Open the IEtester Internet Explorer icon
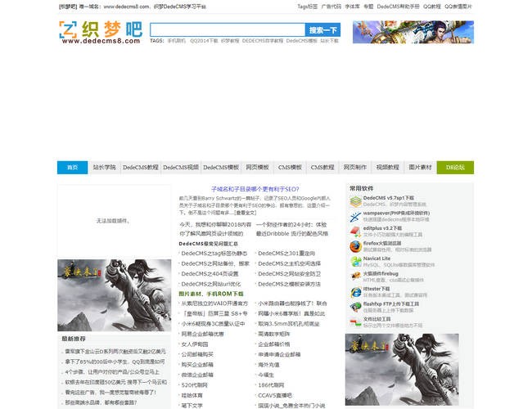The height and width of the screenshot is (409, 532). pos(354,291)
